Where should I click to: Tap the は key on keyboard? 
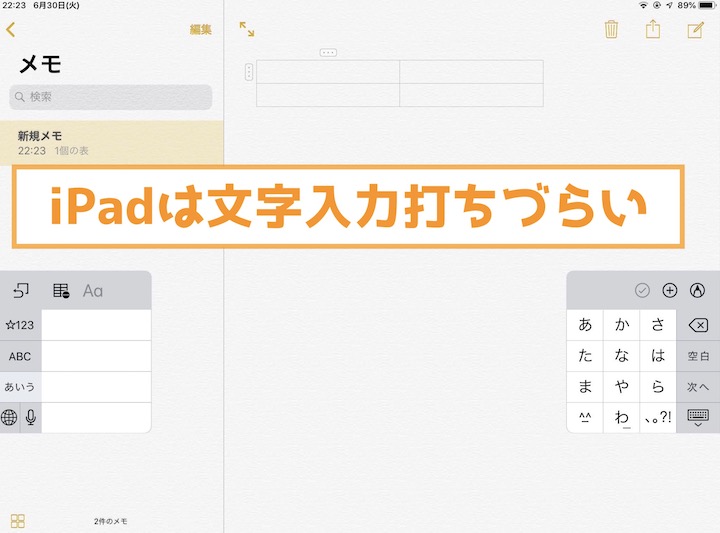pos(658,356)
